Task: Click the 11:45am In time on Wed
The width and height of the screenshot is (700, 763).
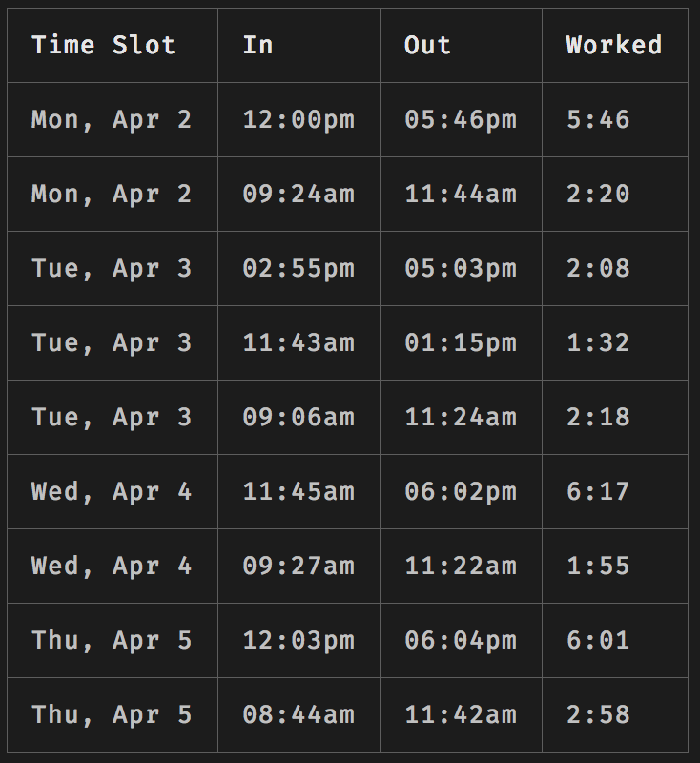Action: coord(299,491)
